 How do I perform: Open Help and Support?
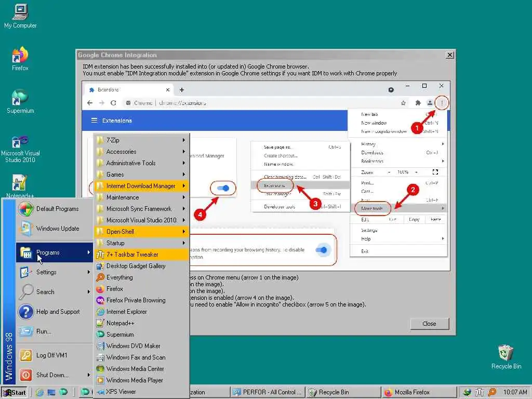[x=54, y=312]
